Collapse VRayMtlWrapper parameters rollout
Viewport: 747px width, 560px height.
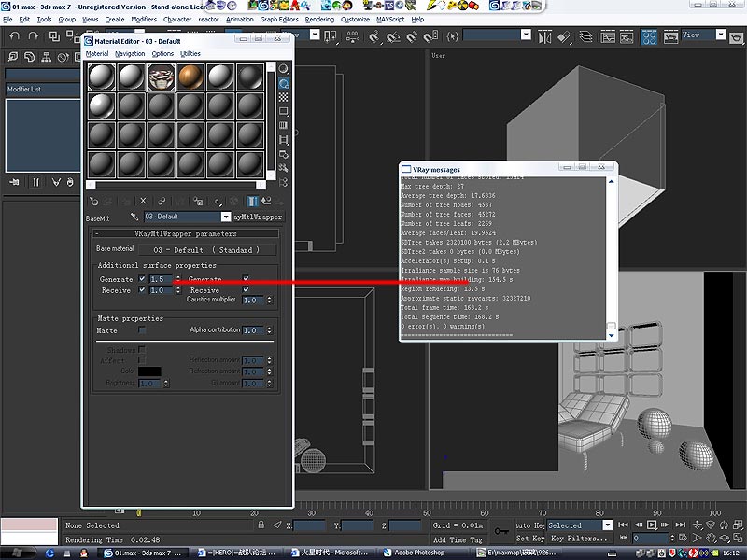(185, 234)
